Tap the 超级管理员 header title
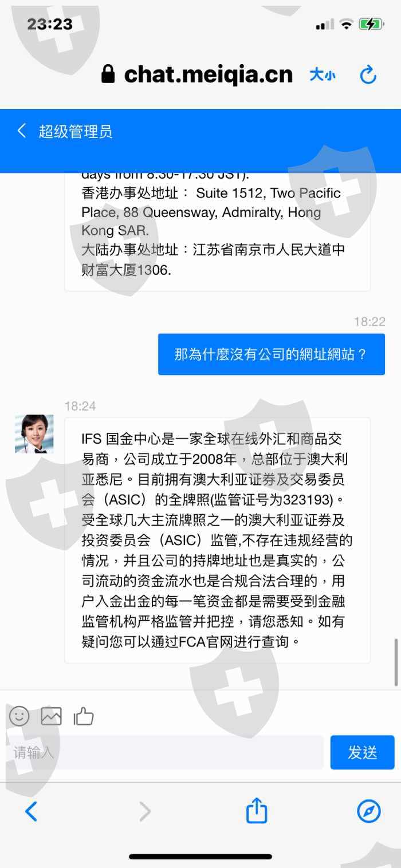401x868 pixels. coord(76,132)
